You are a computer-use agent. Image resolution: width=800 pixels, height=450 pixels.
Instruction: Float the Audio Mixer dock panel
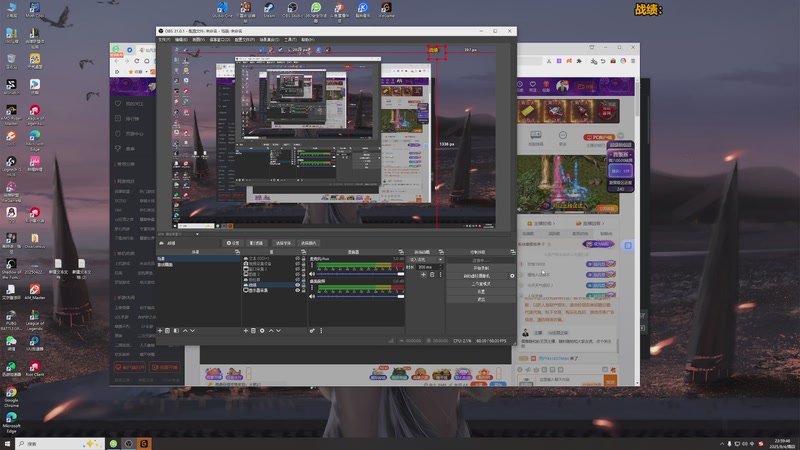pos(401,252)
